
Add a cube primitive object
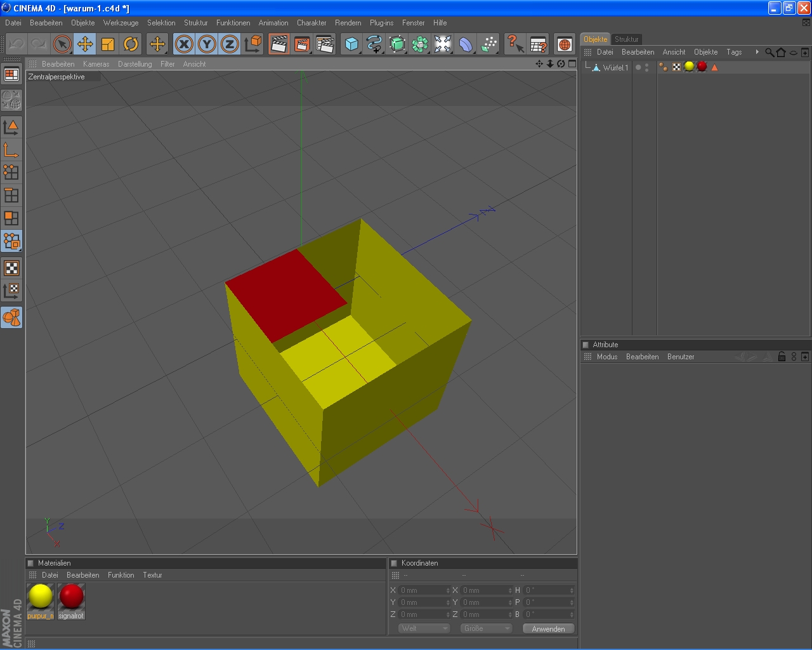click(x=351, y=44)
